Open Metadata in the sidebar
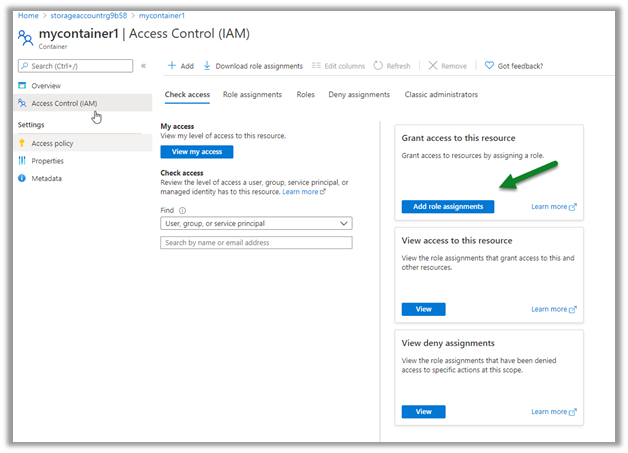628x453 pixels. click(x=46, y=178)
